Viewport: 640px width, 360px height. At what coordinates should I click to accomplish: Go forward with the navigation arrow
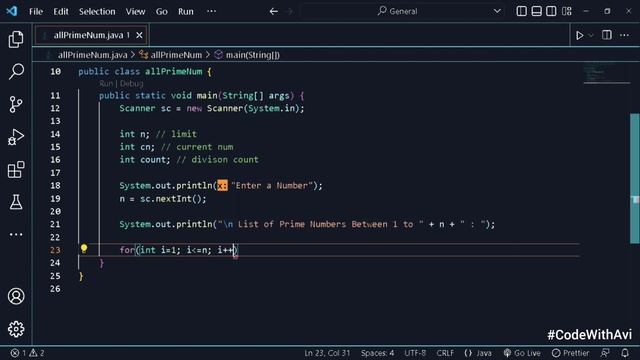(289, 11)
